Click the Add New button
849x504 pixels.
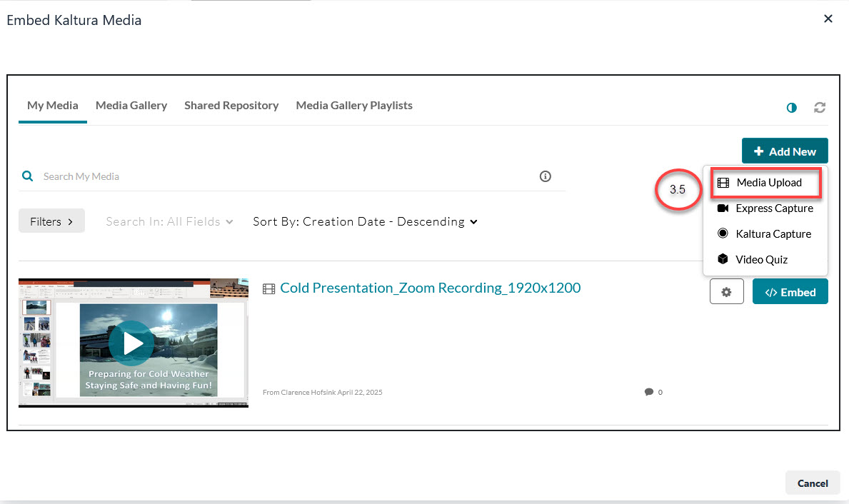pos(785,151)
